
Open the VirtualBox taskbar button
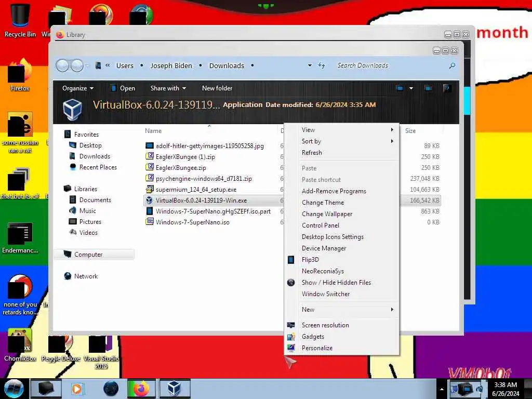pos(175,389)
